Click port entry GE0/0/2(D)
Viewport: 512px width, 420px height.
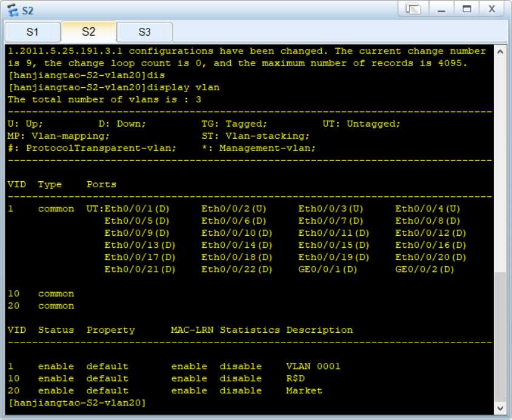[x=425, y=269]
